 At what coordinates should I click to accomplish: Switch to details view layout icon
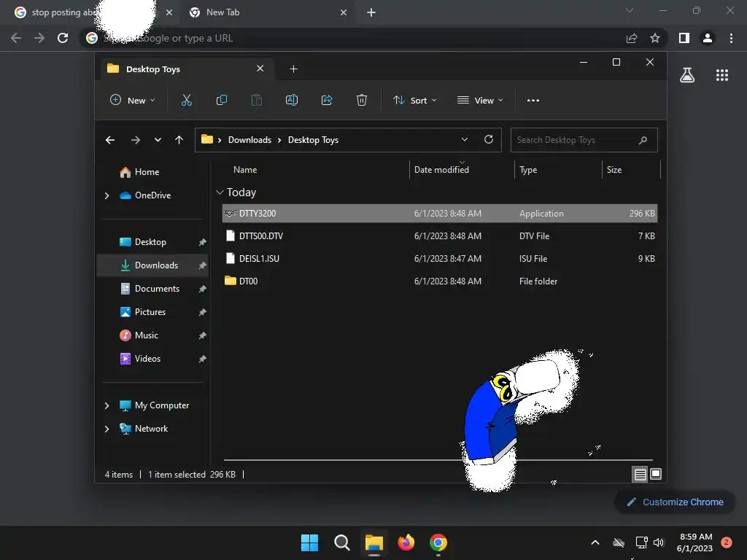(640, 474)
